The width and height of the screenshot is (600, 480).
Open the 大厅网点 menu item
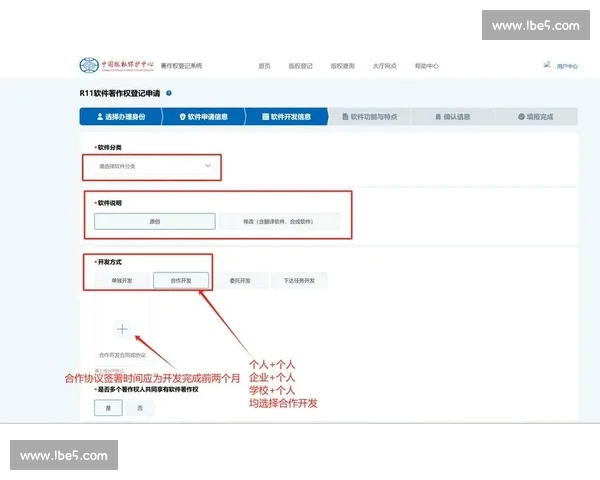coord(385,66)
